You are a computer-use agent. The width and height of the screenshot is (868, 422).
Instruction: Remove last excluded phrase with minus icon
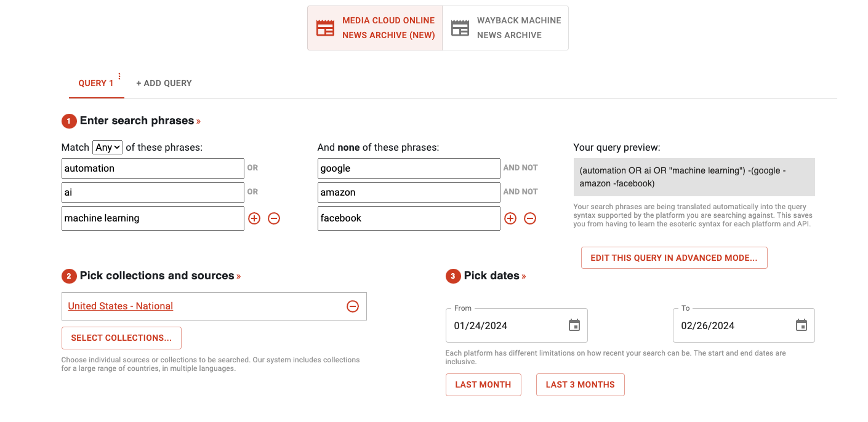530,218
